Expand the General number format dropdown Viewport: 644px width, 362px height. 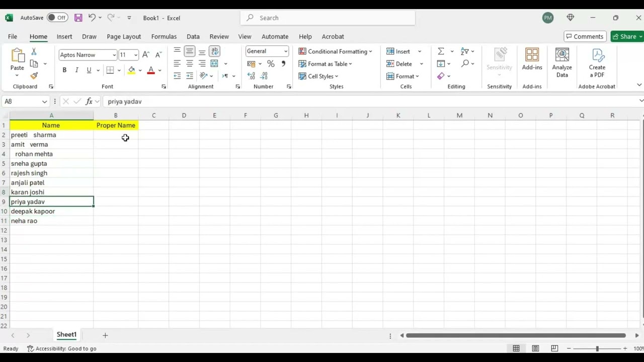click(x=285, y=51)
